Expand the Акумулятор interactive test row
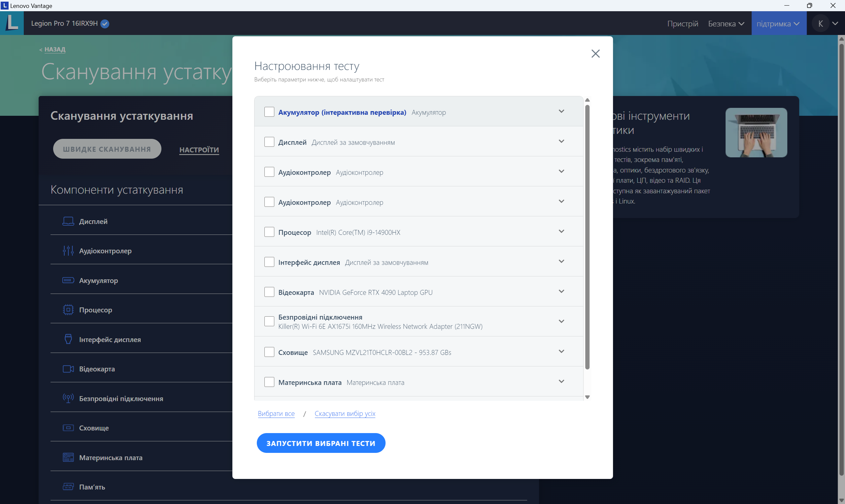This screenshot has height=504, width=845. pyautogui.click(x=561, y=111)
